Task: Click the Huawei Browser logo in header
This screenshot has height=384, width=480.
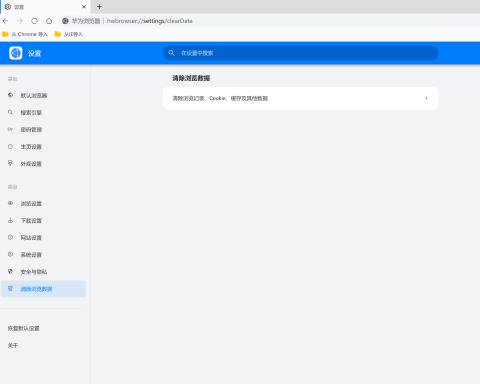Action: [16, 53]
